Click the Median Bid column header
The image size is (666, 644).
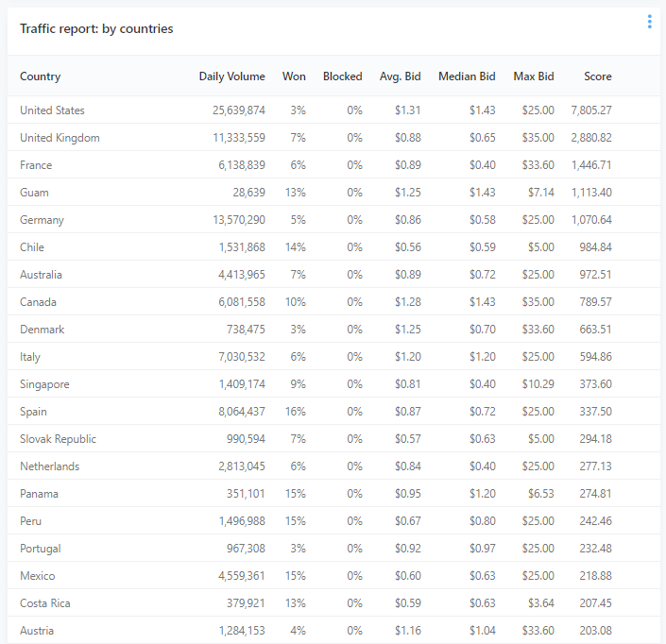coord(467,76)
